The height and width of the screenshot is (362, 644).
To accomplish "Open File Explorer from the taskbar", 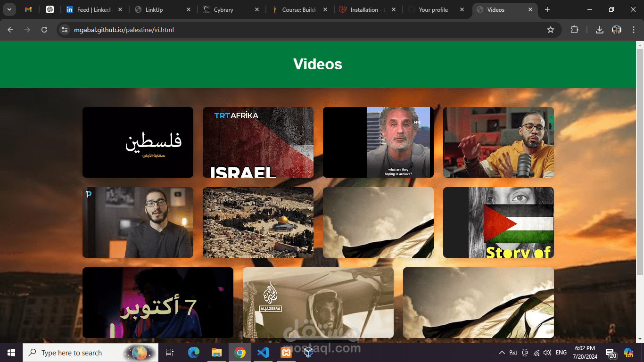I will 216,353.
